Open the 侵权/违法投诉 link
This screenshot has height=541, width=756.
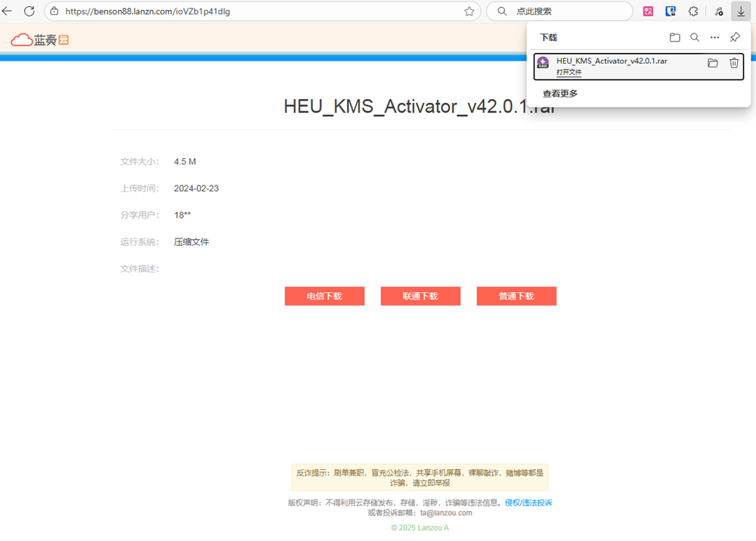tap(528, 503)
